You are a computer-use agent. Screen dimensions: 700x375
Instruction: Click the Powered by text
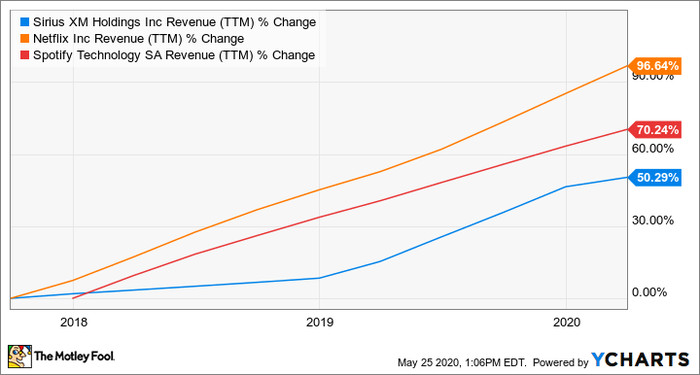pyautogui.click(x=561, y=362)
